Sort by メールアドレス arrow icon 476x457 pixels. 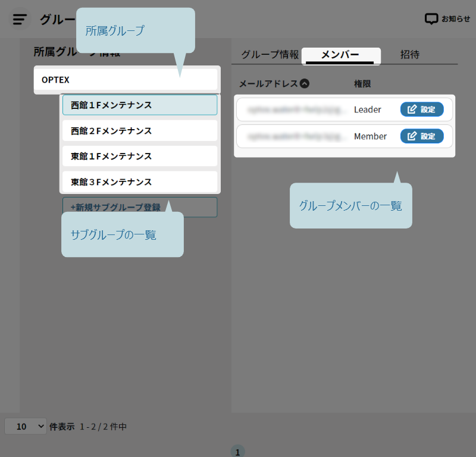pos(305,83)
